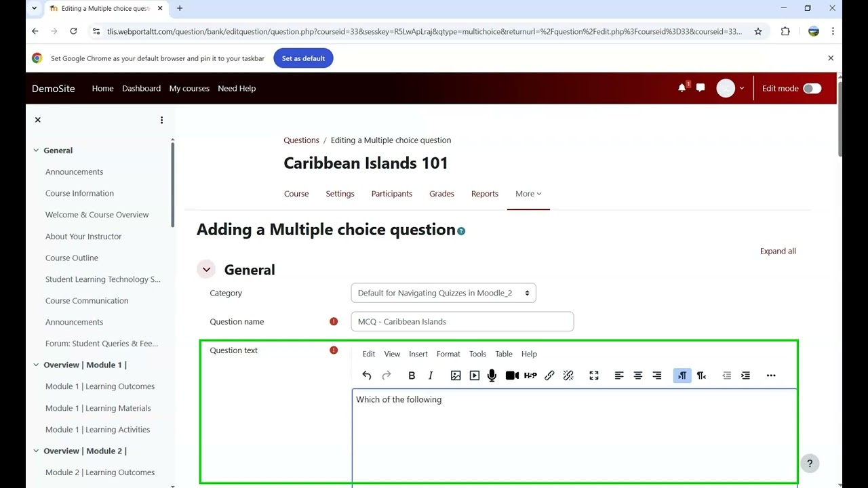This screenshot has height=488, width=868.
Task: Open My courses in the top navigation
Action: tap(189, 88)
